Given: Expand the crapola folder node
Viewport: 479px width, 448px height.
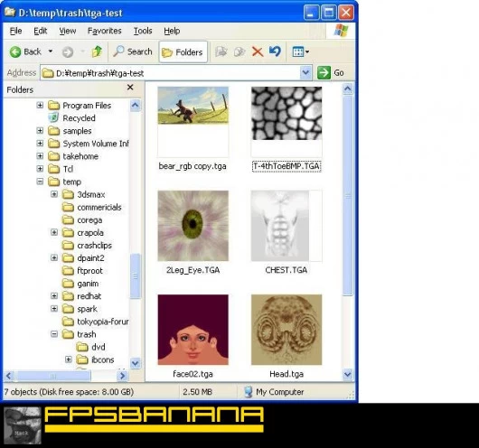Looking at the screenshot, I should pos(54,232).
